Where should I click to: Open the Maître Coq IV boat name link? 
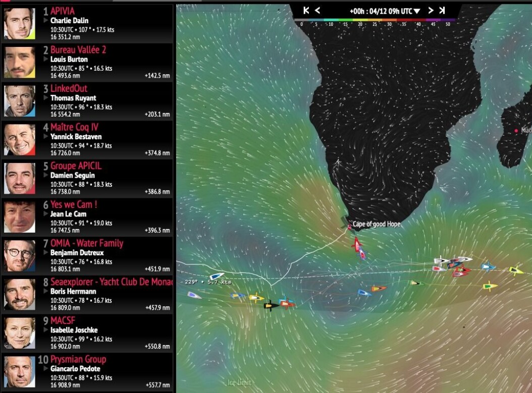pos(74,127)
